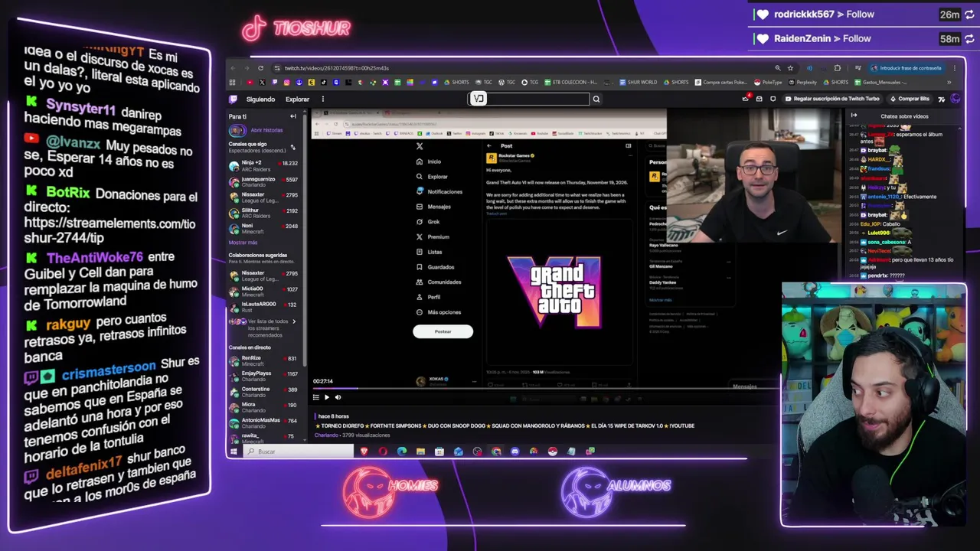The width and height of the screenshot is (980, 551).
Task: Open Ninja +2 channel in the sidebar
Action: pos(264,165)
